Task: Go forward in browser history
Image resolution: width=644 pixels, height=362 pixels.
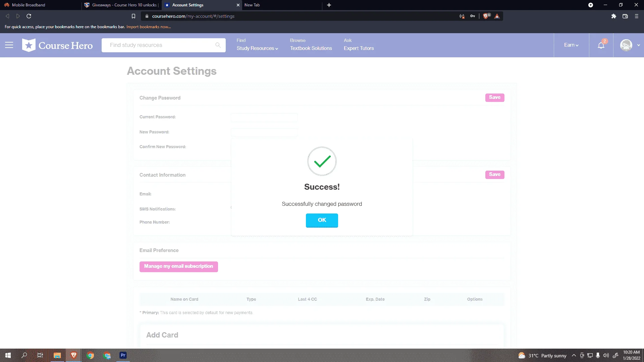Action: point(18,16)
